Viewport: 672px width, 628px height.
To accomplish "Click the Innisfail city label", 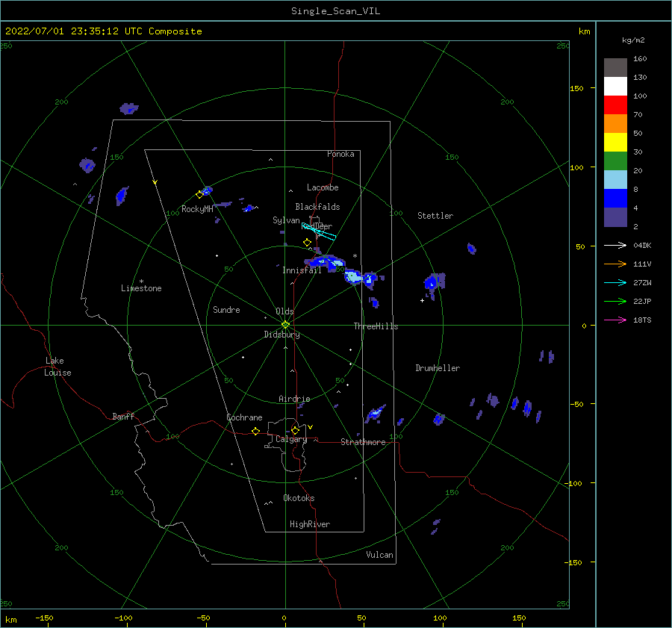I will pos(302,270).
